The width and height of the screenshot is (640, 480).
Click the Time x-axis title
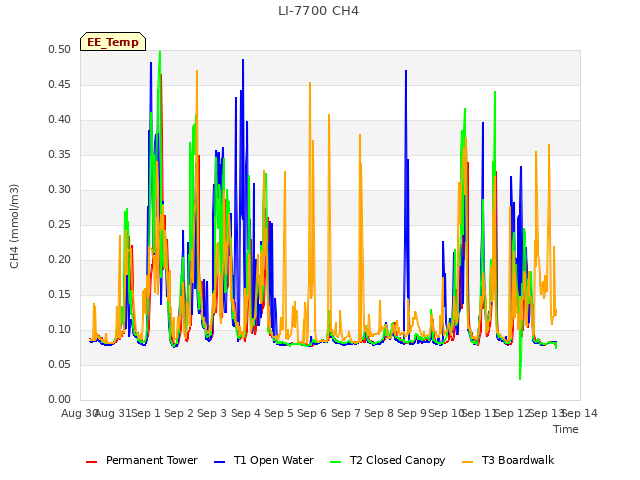(566, 429)
